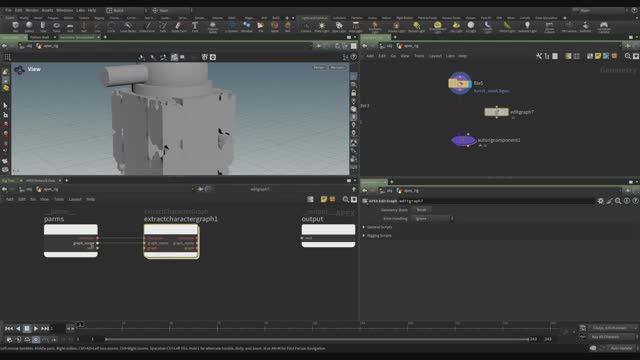Click the help icon in viewport toolbar
This screenshot has height=360, width=640.
pos(354,57)
